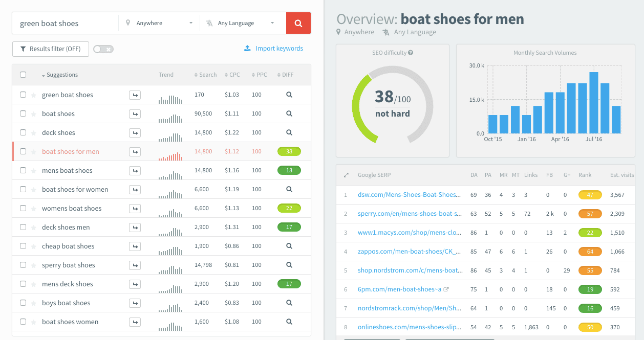The width and height of the screenshot is (644, 340).
Task: Click the red search magnifier button
Action: [298, 23]
